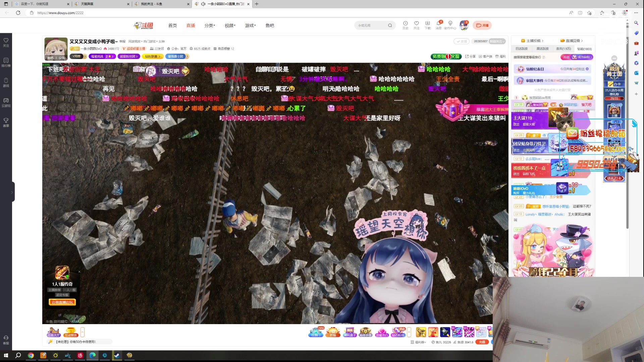Open 排行榜 in the left dark sidebar
644x362 pixels.
(6, 62)
